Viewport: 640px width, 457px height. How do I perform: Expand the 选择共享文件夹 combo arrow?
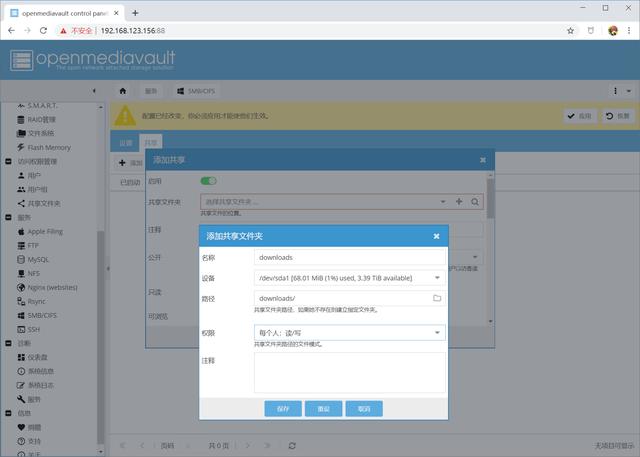[443, 202]
